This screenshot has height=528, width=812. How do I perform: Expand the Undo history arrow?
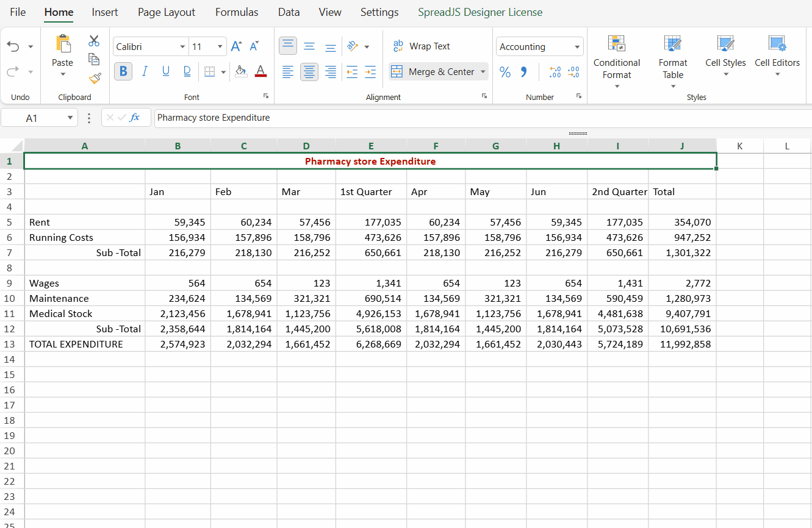31,46
